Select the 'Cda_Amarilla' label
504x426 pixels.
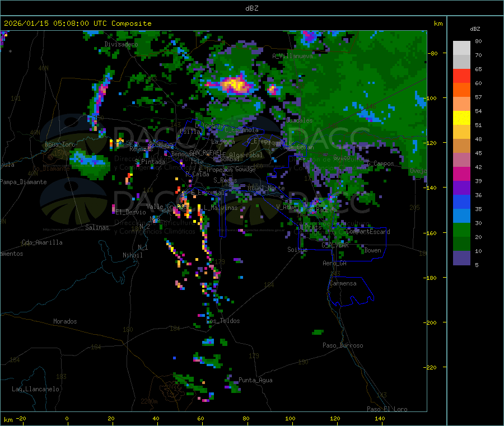coord(42,242)
